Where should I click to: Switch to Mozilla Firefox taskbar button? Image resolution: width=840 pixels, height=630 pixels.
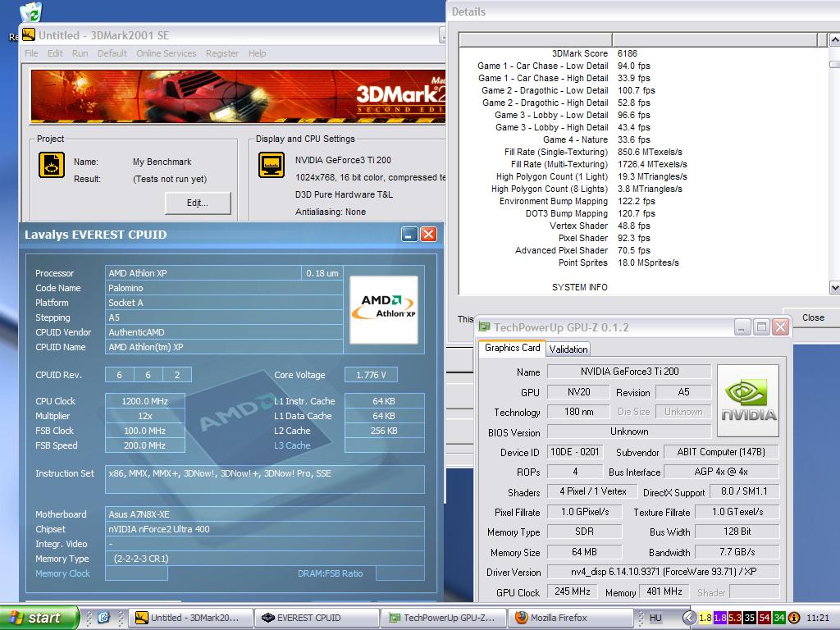570,618
